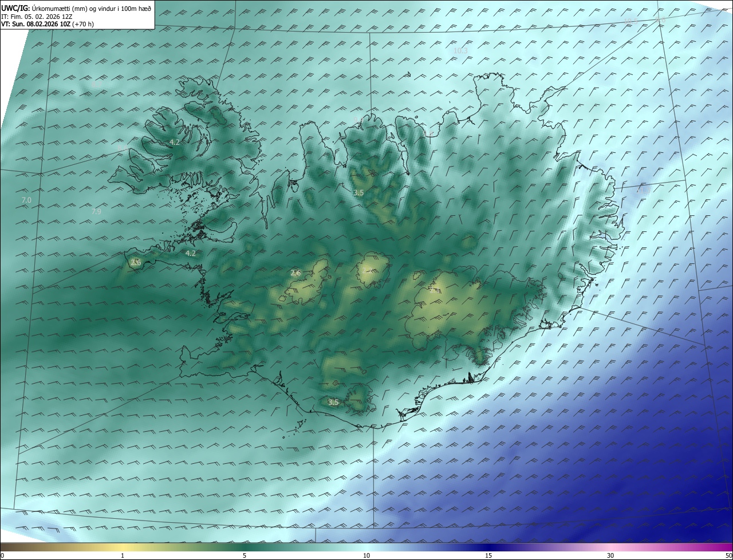Click the 5 tick on the color scale
Screen dimensions: 733x560
pos(245,555)
